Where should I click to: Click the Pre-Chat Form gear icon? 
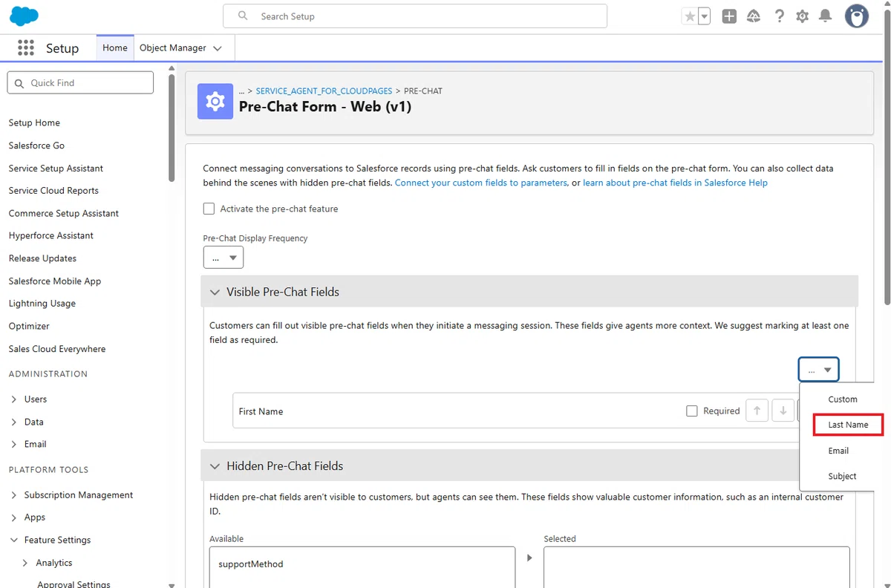click(x=215, y=101)
